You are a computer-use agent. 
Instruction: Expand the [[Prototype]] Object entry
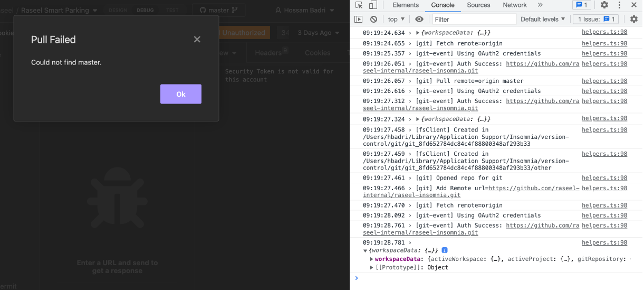[x=372, y=268]
